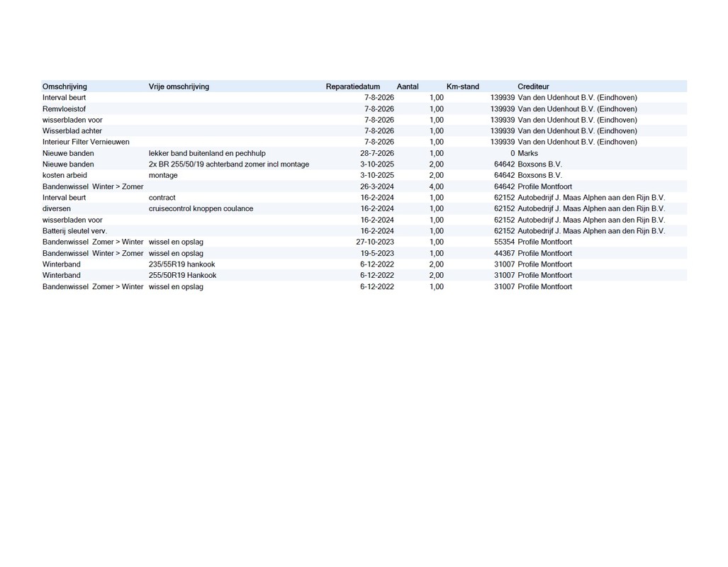Click the 'kosten arbeid' description cell

click(x=65, y=176)
